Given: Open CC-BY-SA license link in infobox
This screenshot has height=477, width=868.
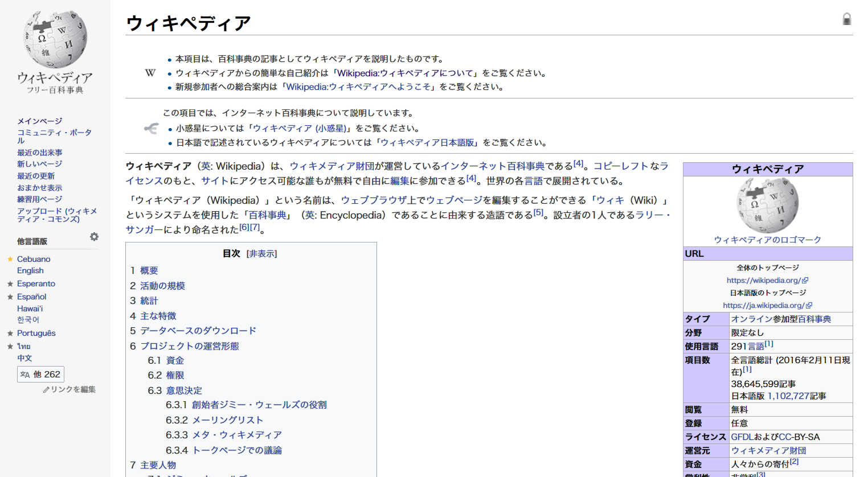Looking at the screenshot, I should (x=799, y=437).
